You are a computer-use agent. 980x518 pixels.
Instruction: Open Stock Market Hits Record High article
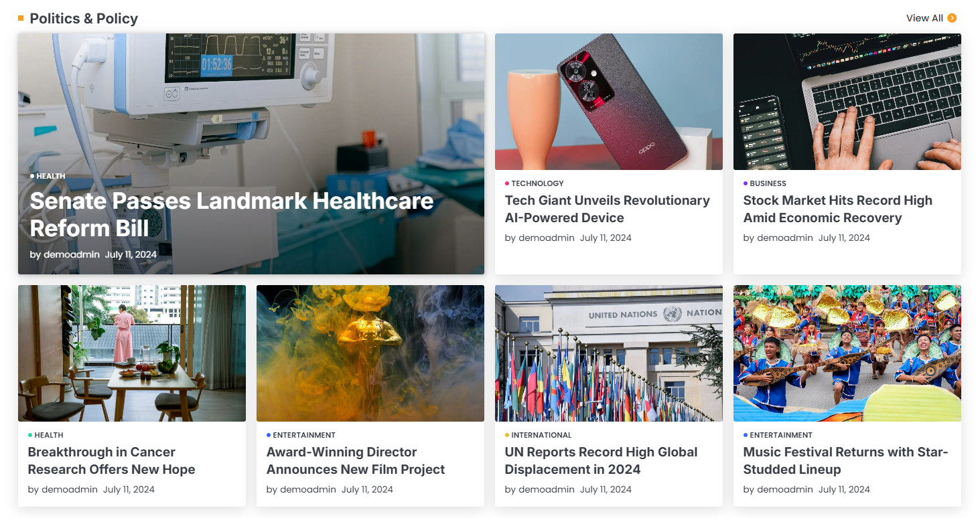tap(837, 209)
